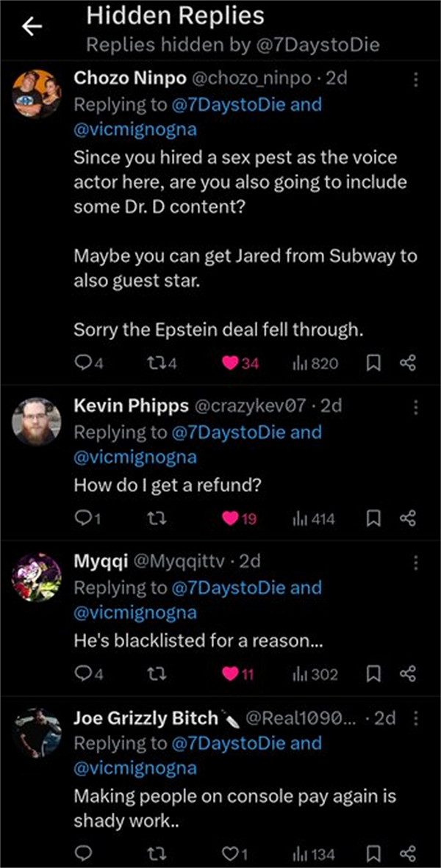Share Myqqi's reply
This screenshot has width=441, height=868.
[x=408, y=674]
